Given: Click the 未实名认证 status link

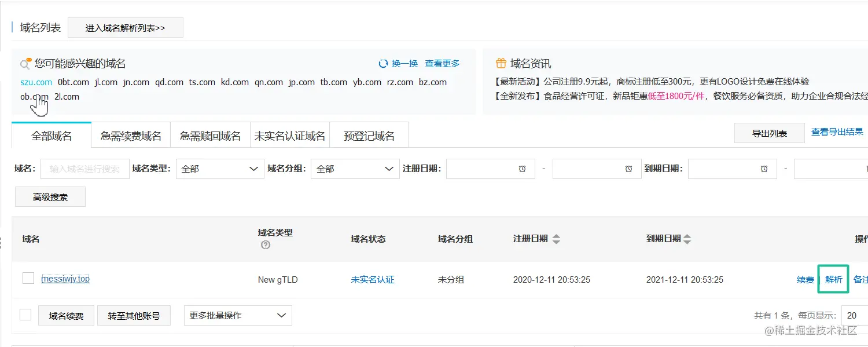Looking at the screenshot, I should click(373, 279).
